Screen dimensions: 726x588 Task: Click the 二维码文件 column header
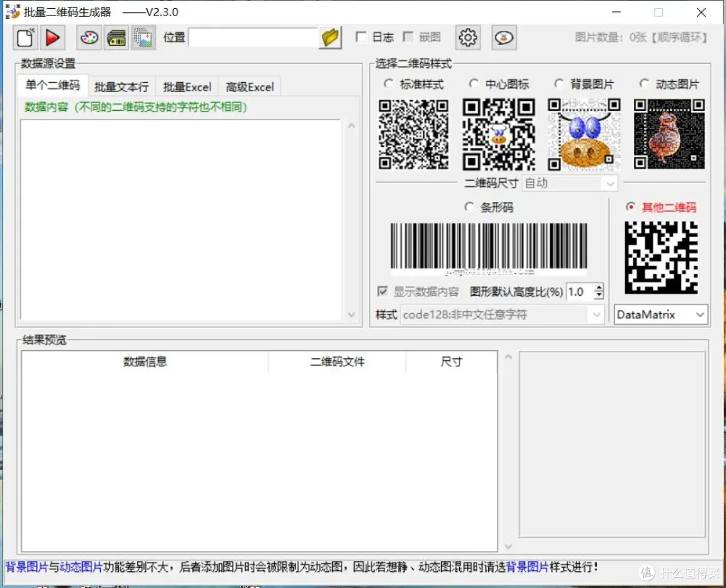coord(337,362)
